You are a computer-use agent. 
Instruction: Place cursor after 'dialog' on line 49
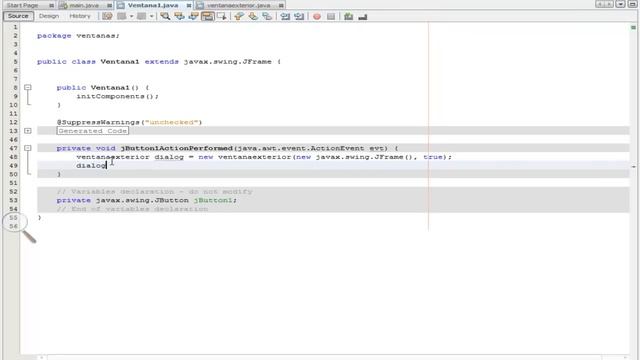coord(107,165)
